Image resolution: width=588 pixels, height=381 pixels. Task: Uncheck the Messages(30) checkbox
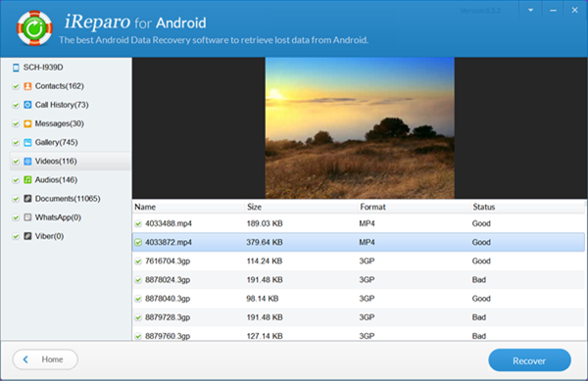coord(16,124)
